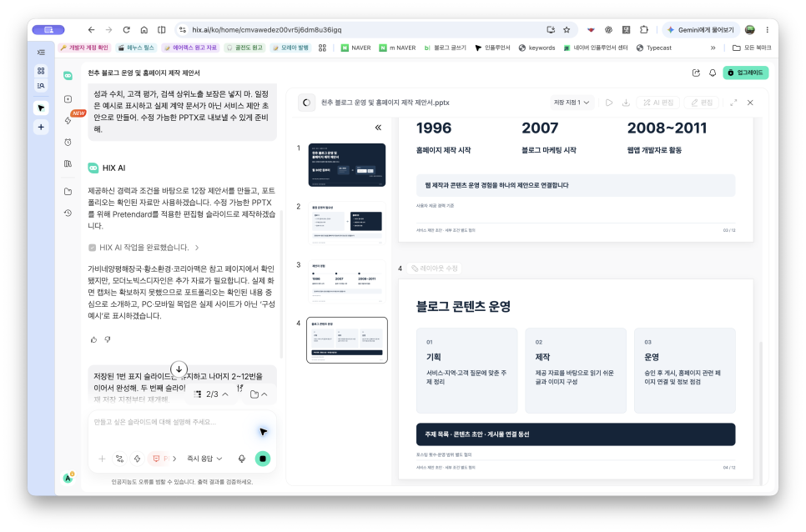The width and height of the screenshot is (806, 532).
Task: Open the browser home button
Action: point(144,30)
